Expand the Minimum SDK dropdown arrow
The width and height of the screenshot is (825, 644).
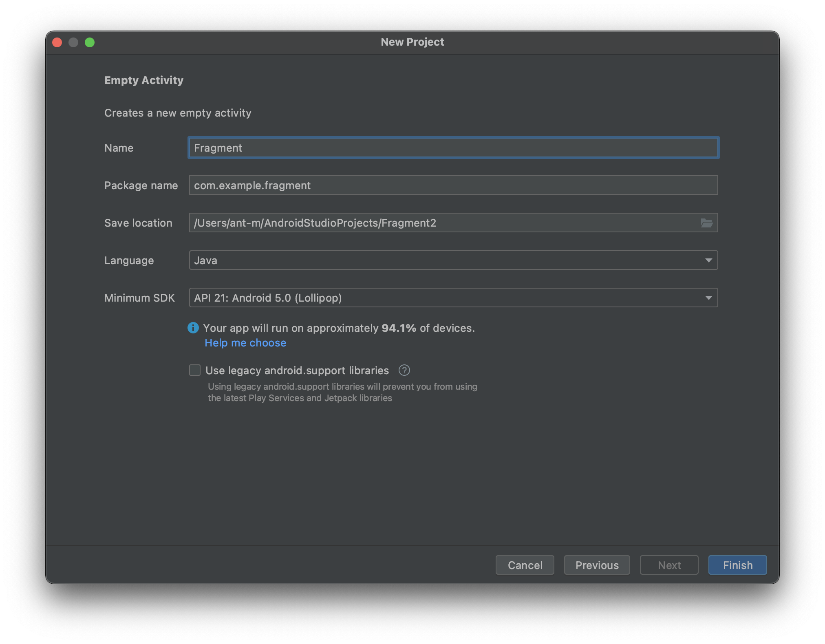coord(708,298)
